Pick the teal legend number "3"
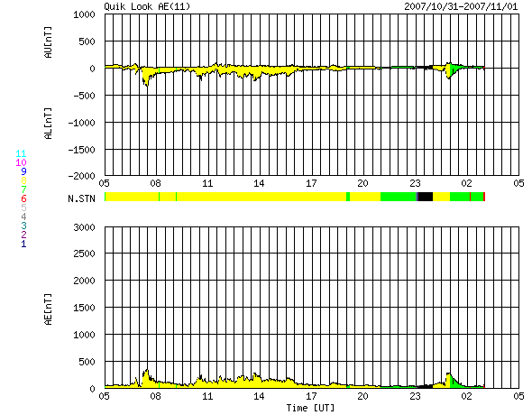Image resolution: width=532 pixels, height=415 pixels. coord(23,226)
